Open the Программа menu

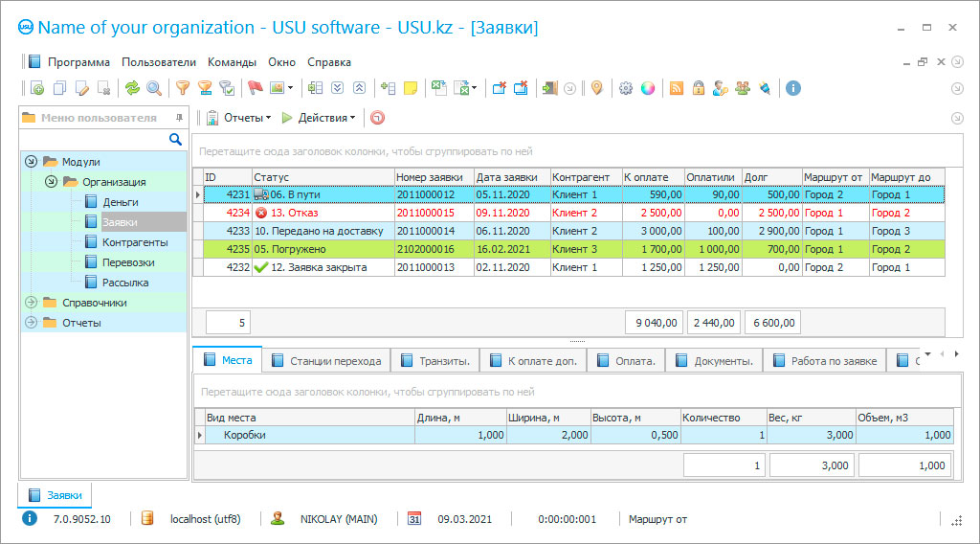(78, 62)
